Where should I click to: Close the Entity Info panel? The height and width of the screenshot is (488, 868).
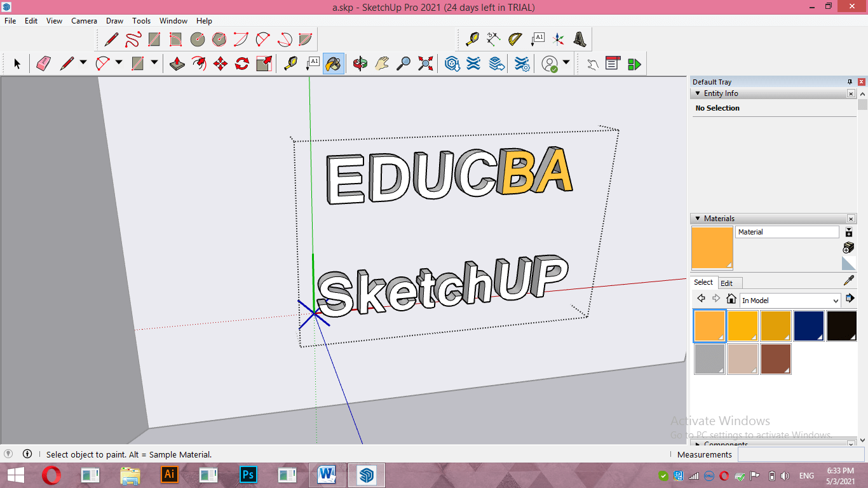851,93
